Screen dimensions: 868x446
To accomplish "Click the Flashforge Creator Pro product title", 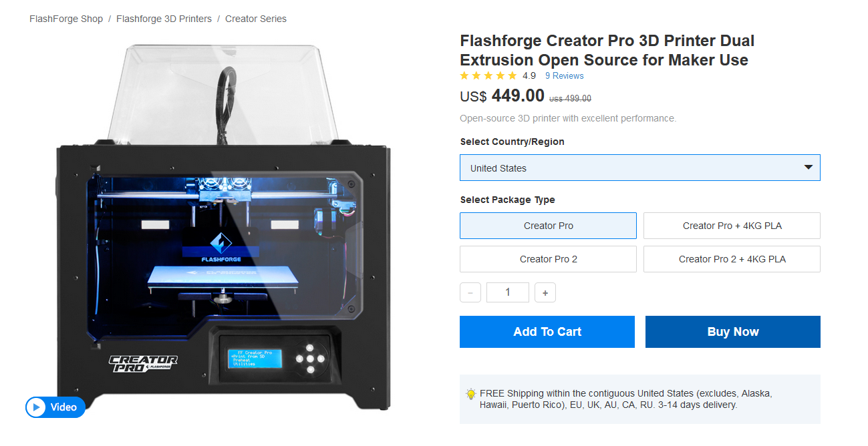I will (x=607, y=50).
